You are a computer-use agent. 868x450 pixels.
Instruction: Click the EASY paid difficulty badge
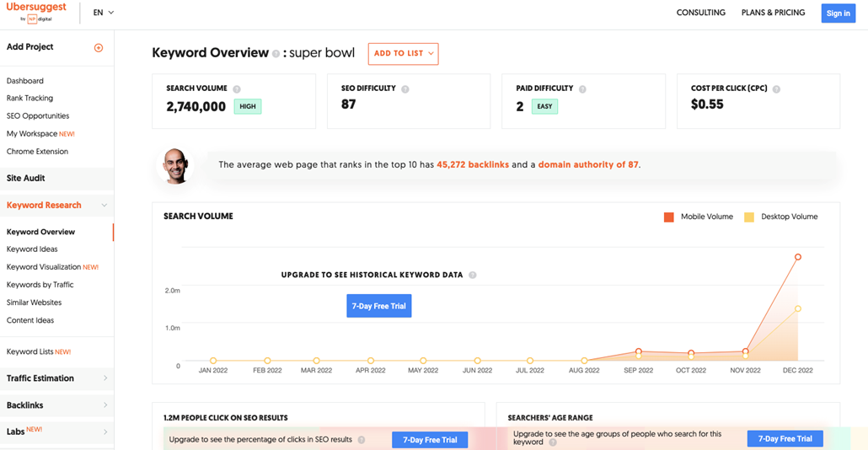click(544, 106)
